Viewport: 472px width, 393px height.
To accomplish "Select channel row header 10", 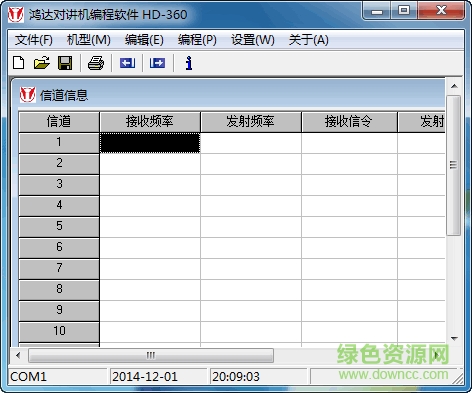I will click(x=59, y=332).
